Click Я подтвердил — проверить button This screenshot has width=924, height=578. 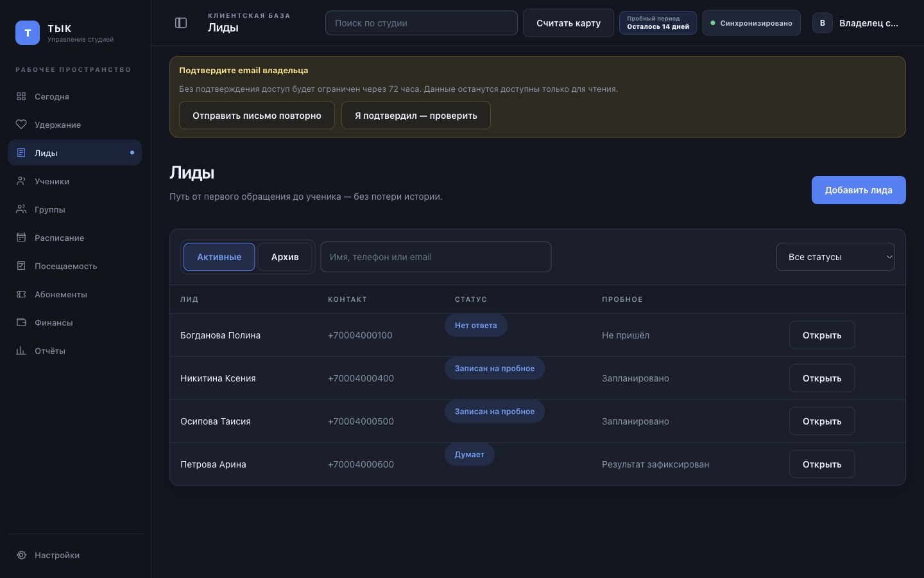pos(416,116)
